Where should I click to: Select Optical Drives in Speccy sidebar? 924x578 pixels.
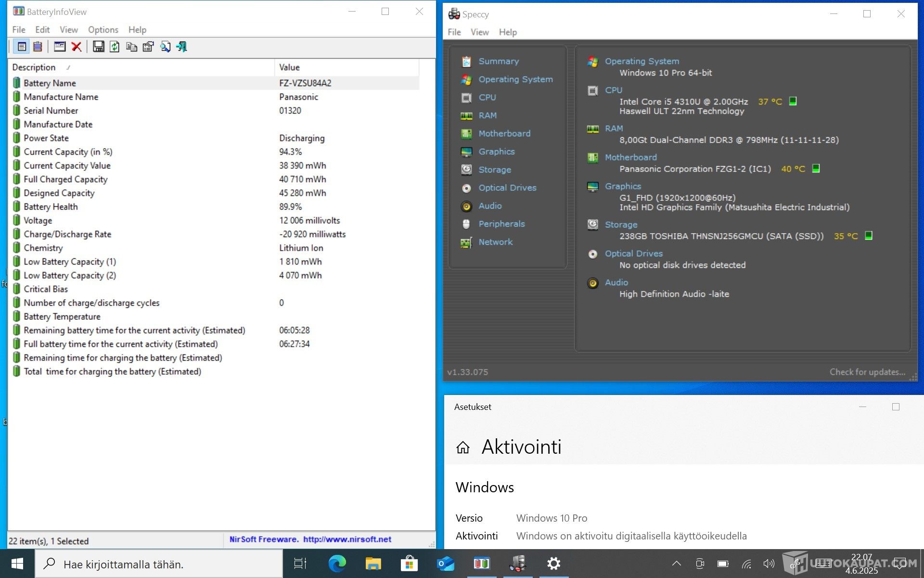pyautogui.click(x=507, y=188)
